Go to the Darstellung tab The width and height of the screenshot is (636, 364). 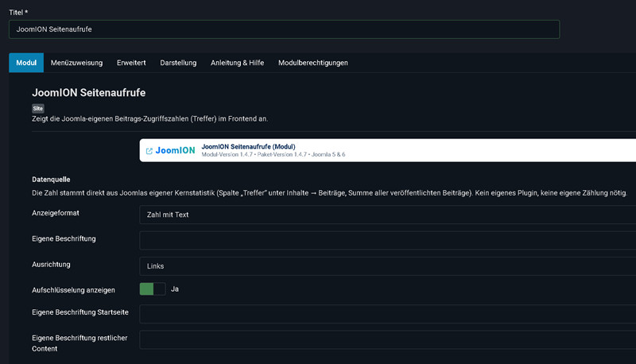point(178,63)
